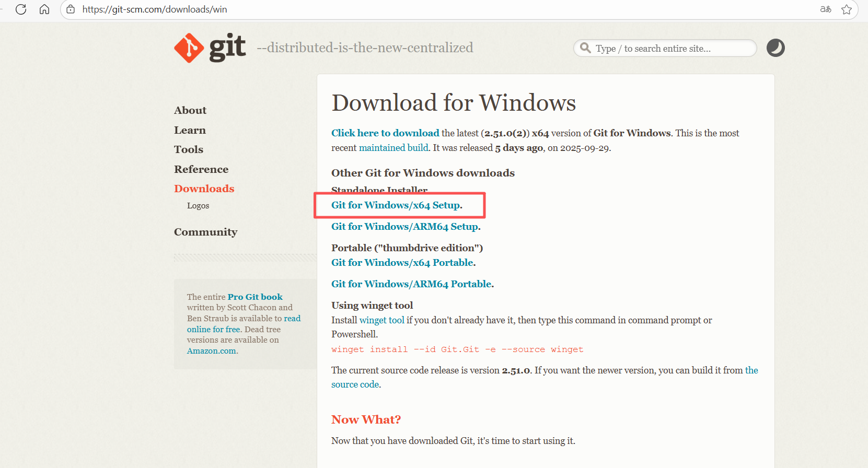
Task: Click the 'Other Git for Windows downloads' heading
Action: (423, 173)
